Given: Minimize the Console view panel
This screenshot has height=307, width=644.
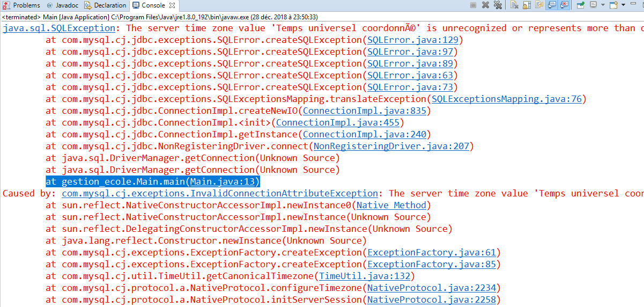Looking at the screenshot, I should [x=633, y=3].
